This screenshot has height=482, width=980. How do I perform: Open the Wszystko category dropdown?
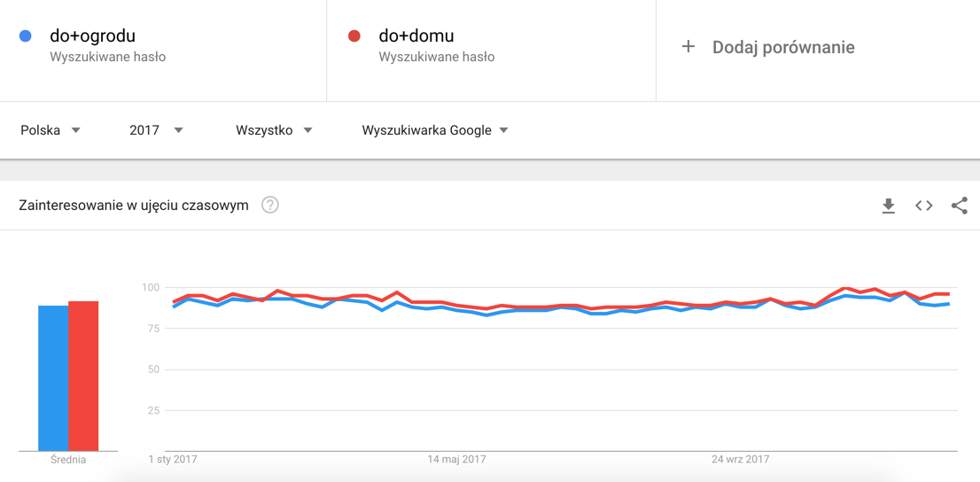pos(274,130)
